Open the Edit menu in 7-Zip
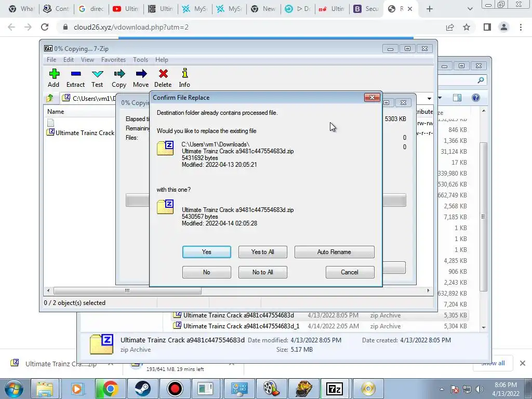Screen dimensions: 532x399 [x=68, y=60]
